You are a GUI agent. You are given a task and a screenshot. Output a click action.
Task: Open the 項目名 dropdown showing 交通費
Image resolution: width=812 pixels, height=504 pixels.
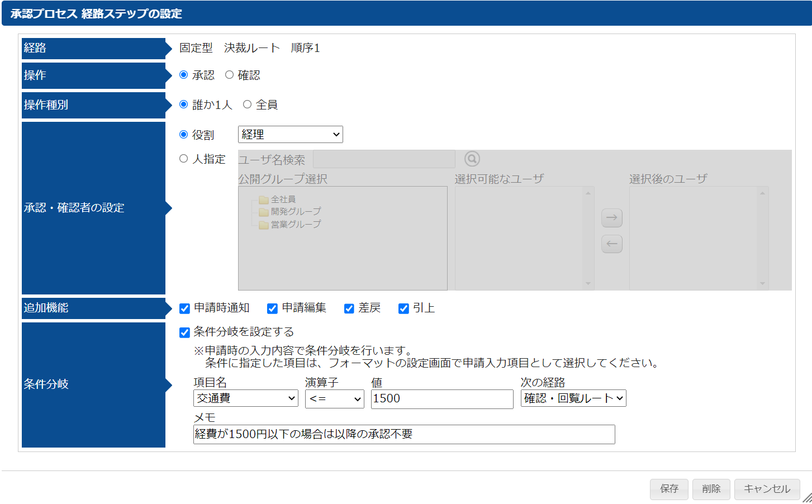[245, 398]
